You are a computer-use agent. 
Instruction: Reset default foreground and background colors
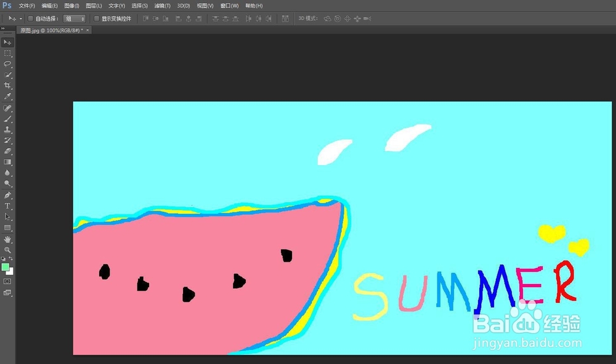click(x=4, y=259)
